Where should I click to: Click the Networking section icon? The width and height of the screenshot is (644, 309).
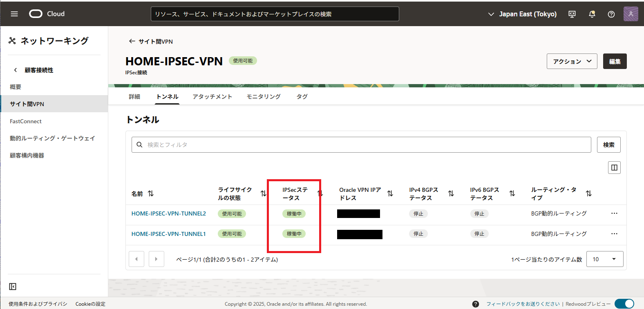tap(12, 41)
